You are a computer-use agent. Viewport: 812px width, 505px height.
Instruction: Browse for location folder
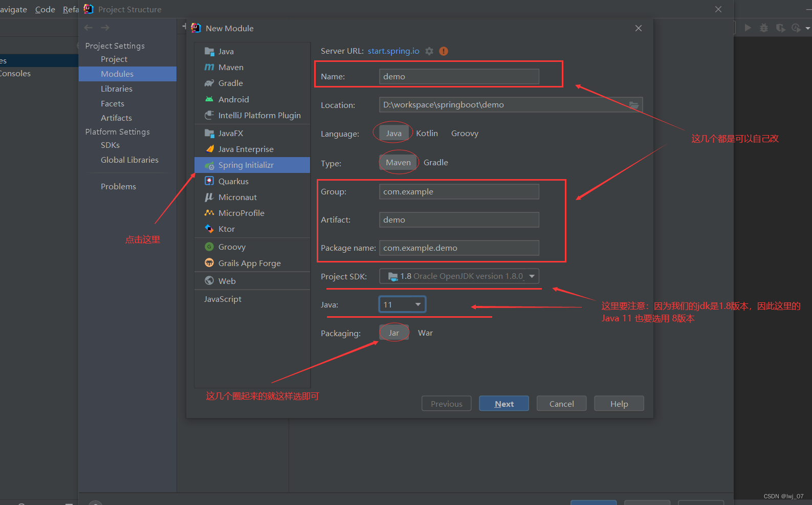pyautogui.click(x=634, y=105)
